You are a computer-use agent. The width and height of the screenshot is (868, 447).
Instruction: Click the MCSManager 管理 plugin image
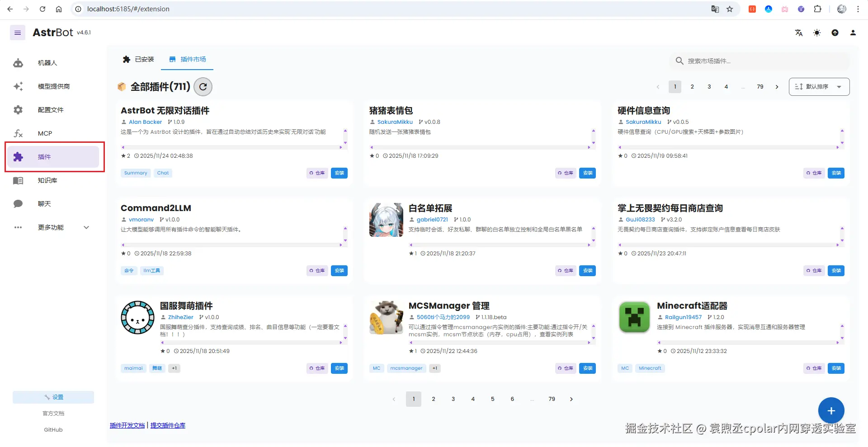coord(386,318)
